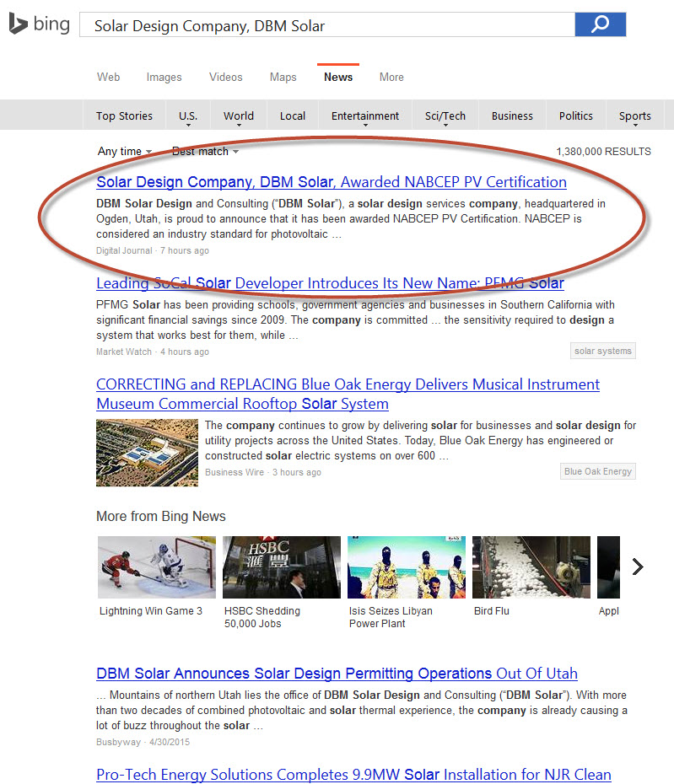Click the Business Wire source label
The width and height of the screenshot is (674, 784).
[235, 472]
